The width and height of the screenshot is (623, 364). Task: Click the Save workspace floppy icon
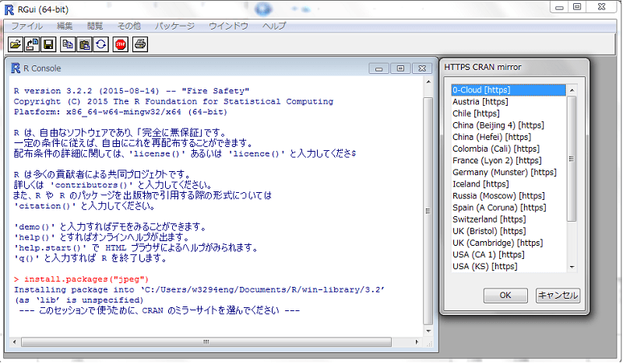tap(48, 44)
